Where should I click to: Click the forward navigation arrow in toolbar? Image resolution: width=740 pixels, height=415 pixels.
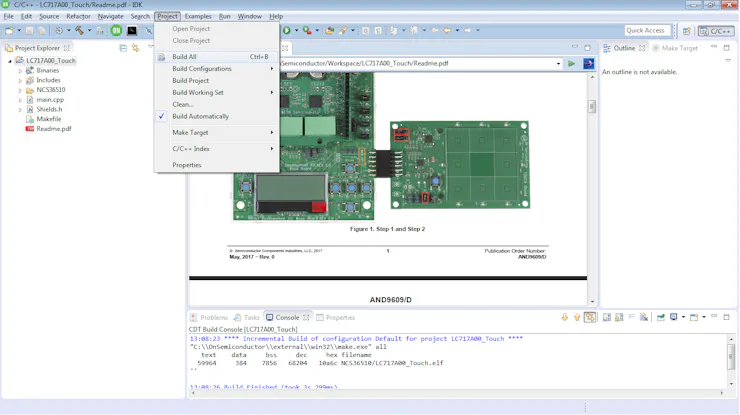(468, 31)
